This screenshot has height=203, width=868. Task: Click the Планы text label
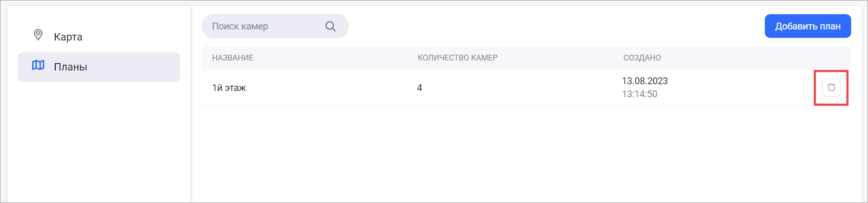pos(71,67)
